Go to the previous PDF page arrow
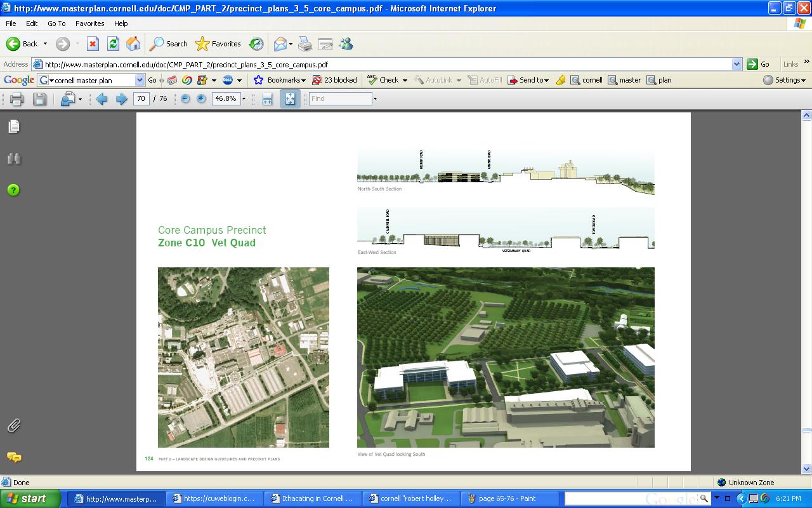This screenshot has height=508, width=812. pos(101,99)
